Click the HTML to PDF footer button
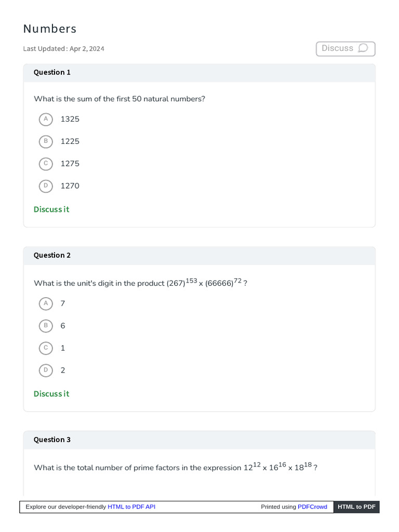Screen dimensions: 399x532 pyautogui.click(x=356, y=507)
